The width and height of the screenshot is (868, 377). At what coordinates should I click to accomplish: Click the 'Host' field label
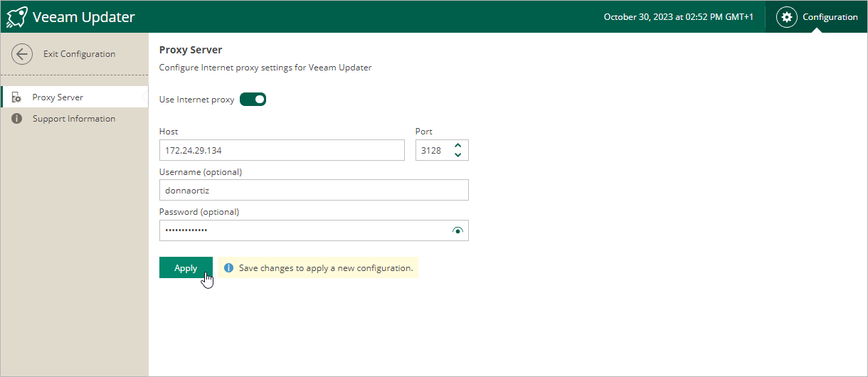tap(169, 132)
